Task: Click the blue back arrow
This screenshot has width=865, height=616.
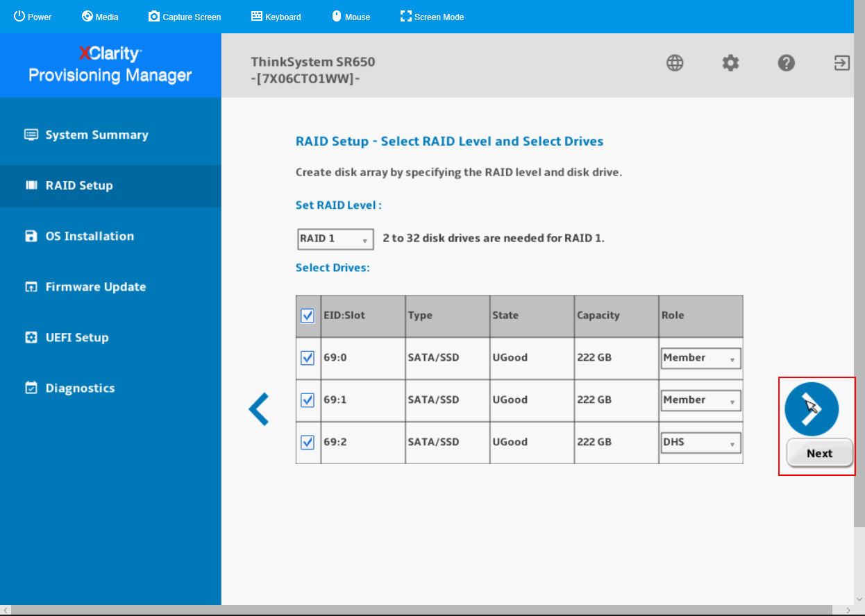Action: click(x=258, y=409)
